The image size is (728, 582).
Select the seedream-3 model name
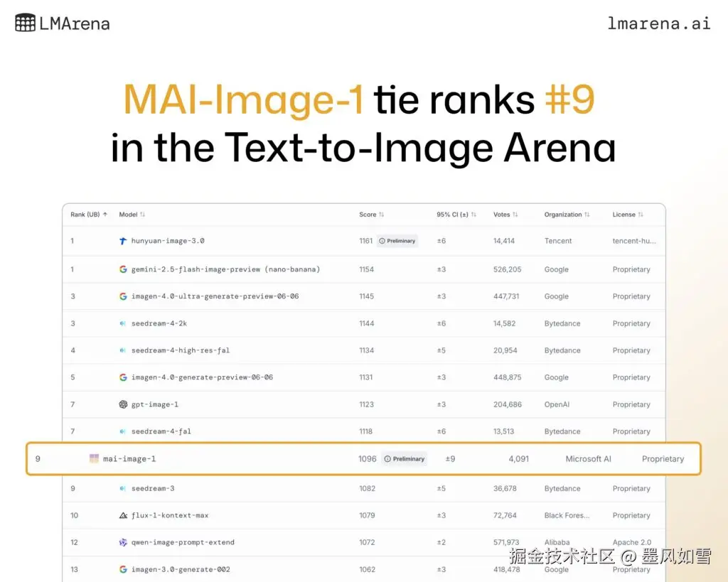pyautogui.click(x=153, y=488)
